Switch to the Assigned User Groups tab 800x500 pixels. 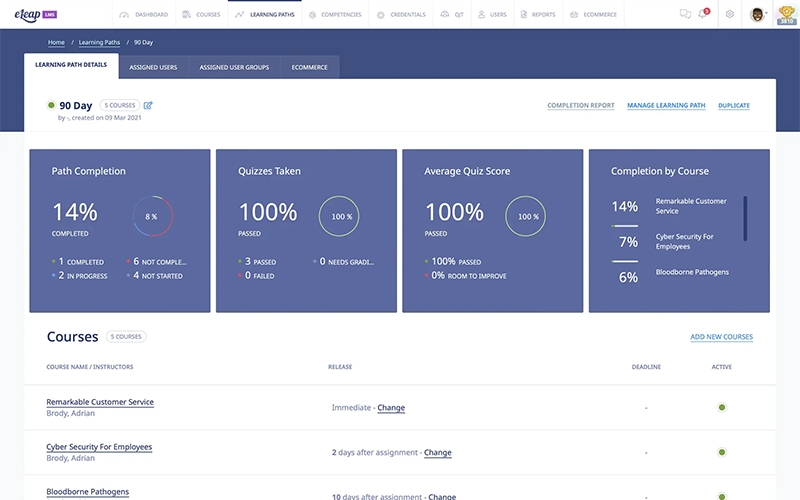coord(234,67)
